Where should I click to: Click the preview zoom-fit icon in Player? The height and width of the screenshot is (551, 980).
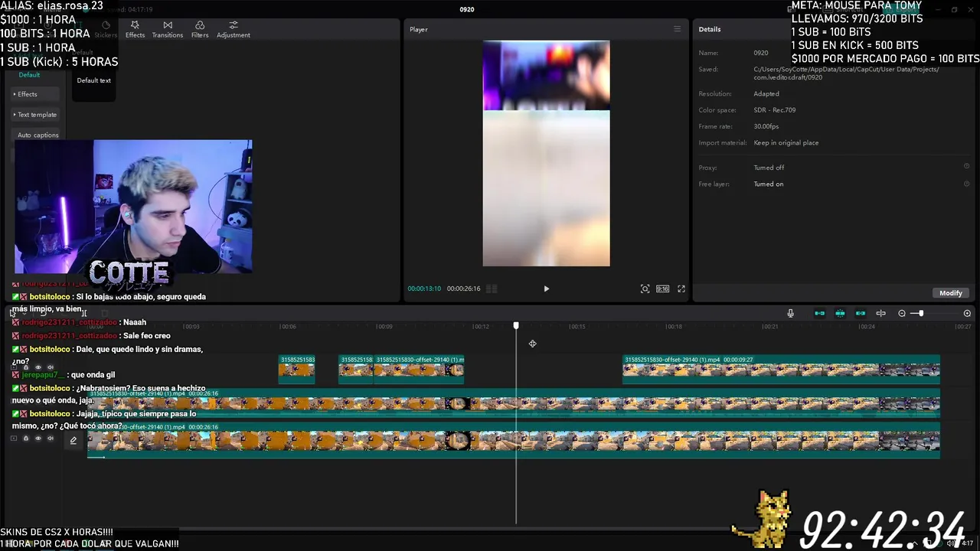point(645,289)
